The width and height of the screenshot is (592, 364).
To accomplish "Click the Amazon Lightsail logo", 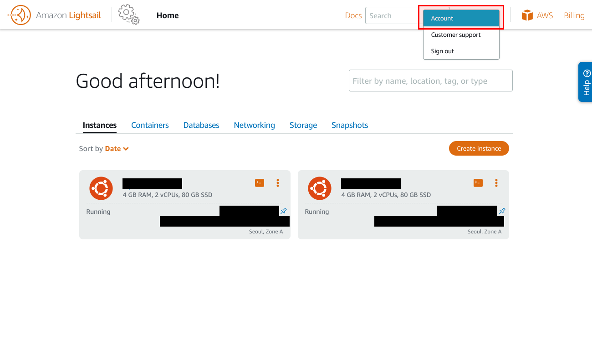I will 55,15.
